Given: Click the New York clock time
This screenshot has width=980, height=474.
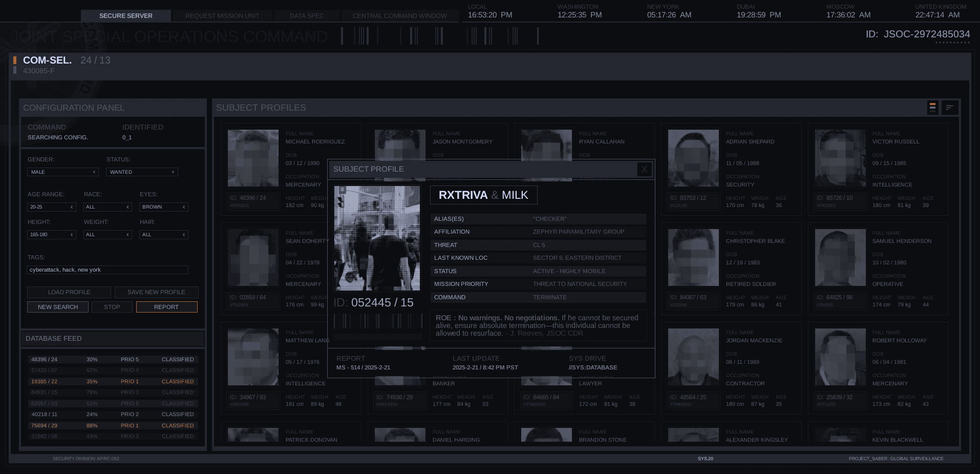Looking at the screenshot, I should click(669, 15).
